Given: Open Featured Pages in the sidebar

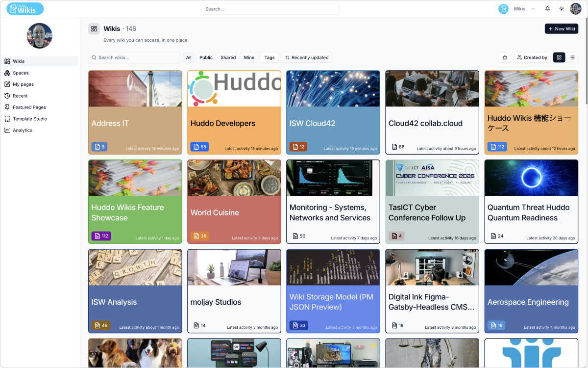Looking at the screenshot, I should (x=40, y=107).
